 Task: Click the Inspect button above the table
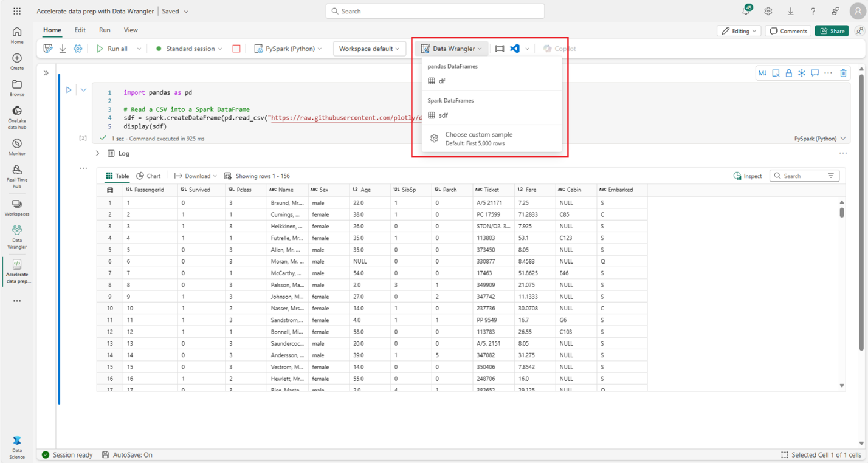click(748, 176)
